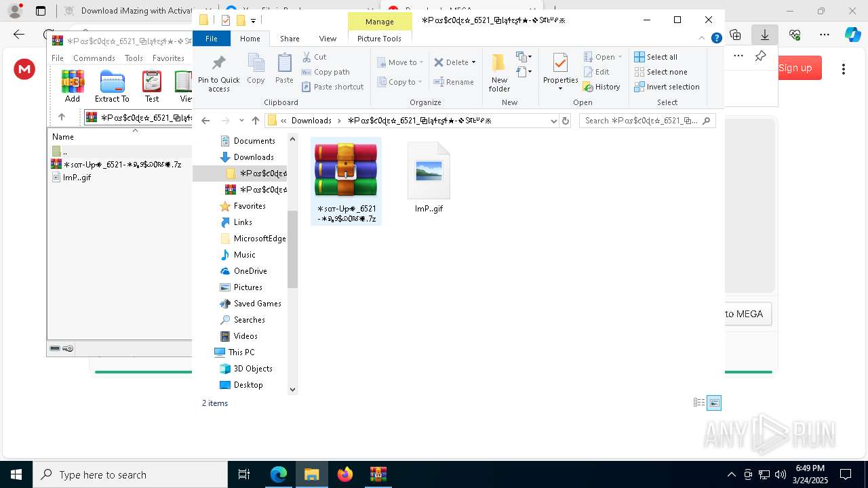Open WinRAR Favorites menu

tap(168, 58)
